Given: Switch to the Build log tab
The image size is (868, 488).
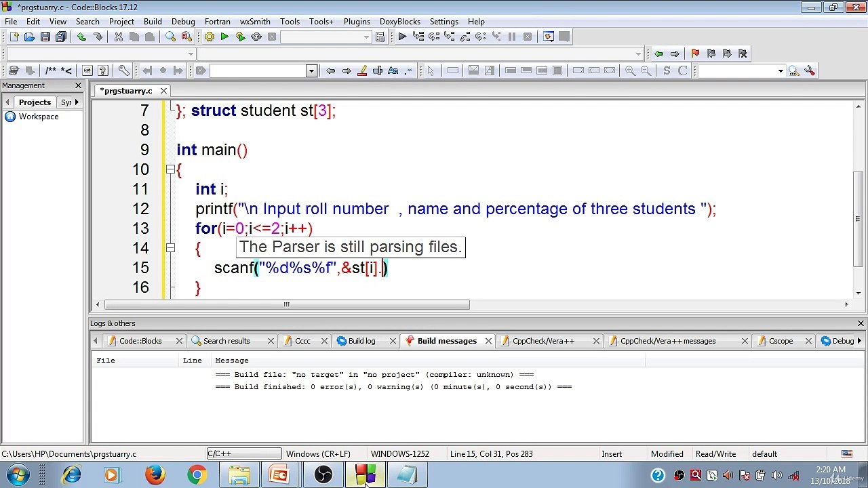Looking at the screenshot, I should (361, 341).
